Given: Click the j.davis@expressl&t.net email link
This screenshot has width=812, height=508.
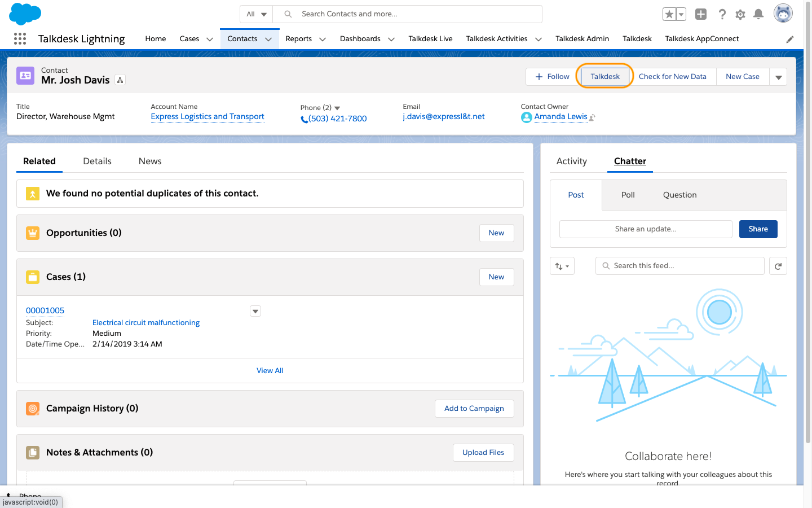Looking at the screenshot, I should 444,117.
